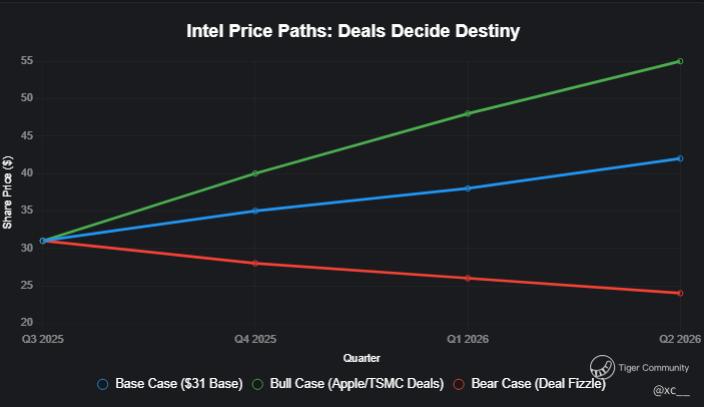Click the shared Q3 2025 starting point
The image size is (704, 407).
click(x=43, y=241)
